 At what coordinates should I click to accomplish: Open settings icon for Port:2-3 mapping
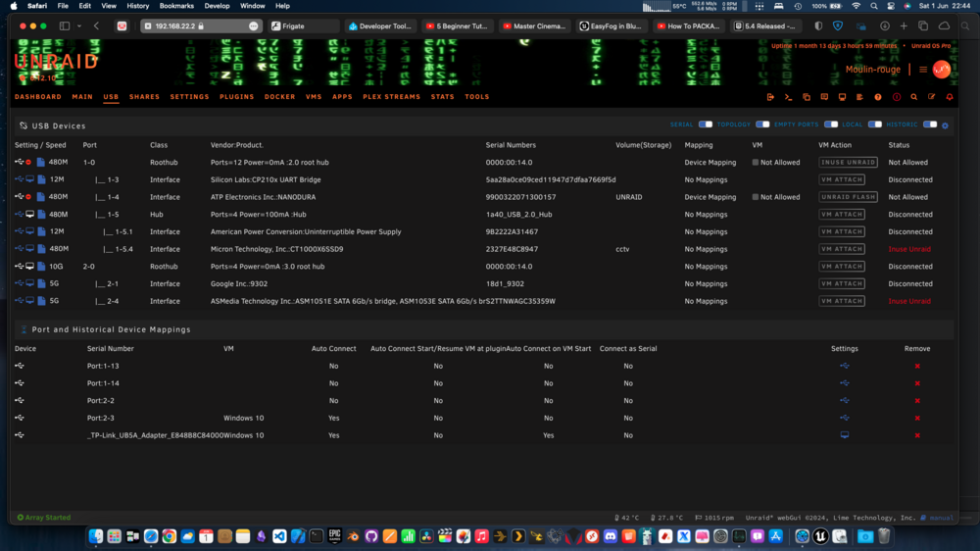click(845, 418)
